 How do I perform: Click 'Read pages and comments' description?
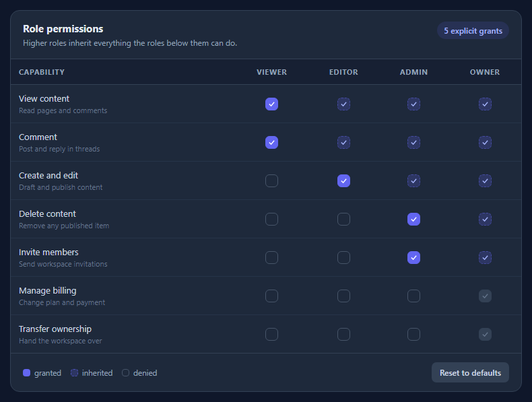pos(63,110)
